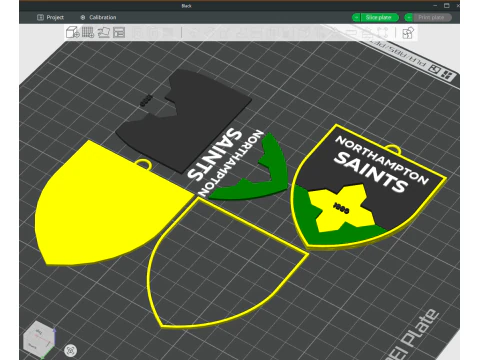480x360 pixels.
Task: Click the Auto orient toolbar icon
Action: (x=104, y=32)
